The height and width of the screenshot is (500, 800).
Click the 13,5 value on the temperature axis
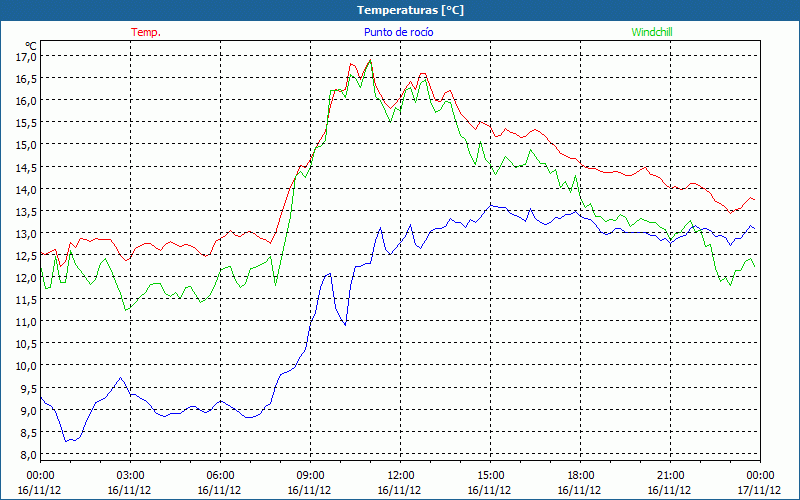point(26,212)
